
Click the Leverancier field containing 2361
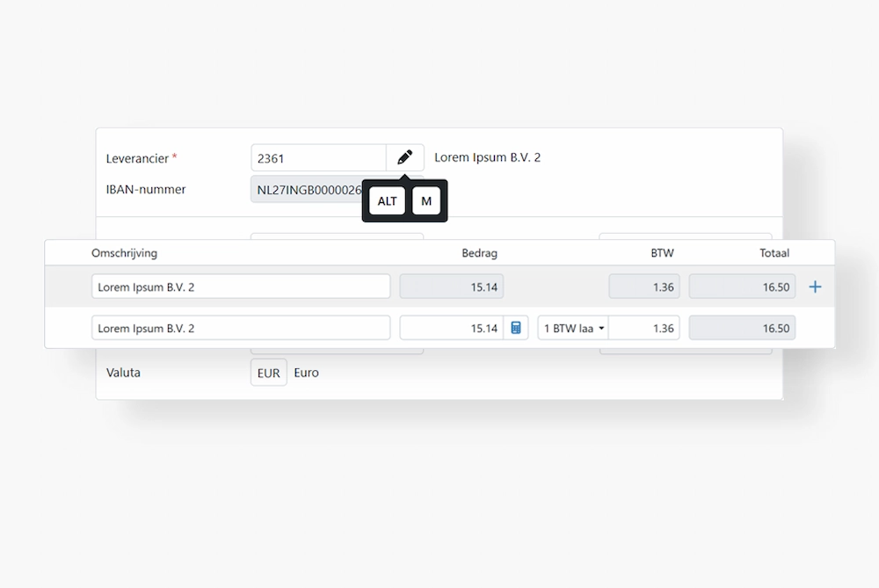pos(318,157)
